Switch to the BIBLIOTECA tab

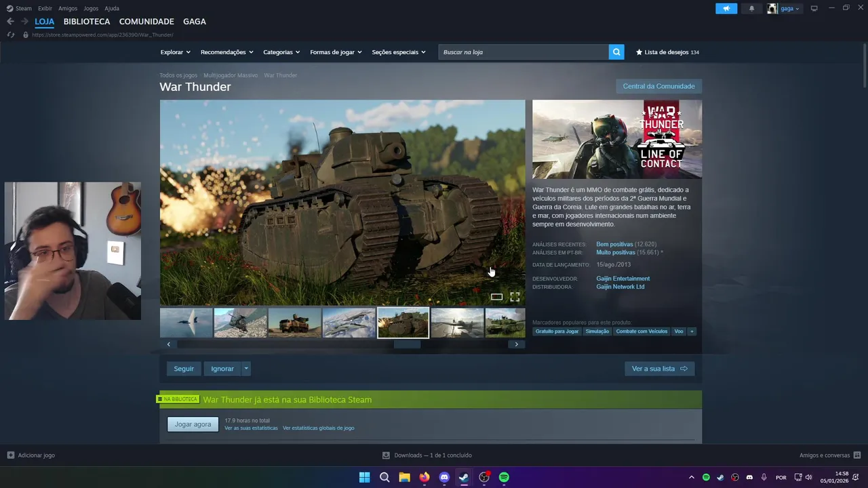pyautogui.click(x=87, y=22)
